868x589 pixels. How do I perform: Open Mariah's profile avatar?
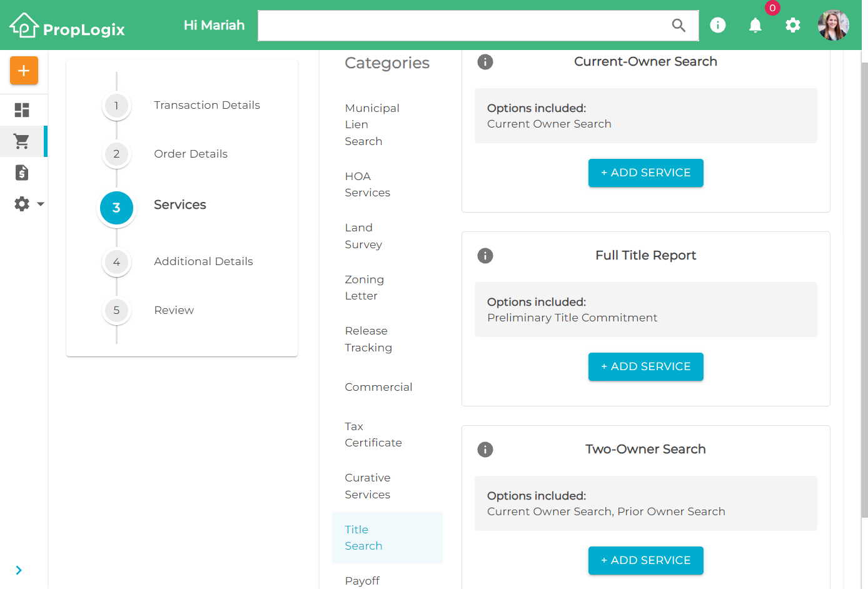point(834,25)
